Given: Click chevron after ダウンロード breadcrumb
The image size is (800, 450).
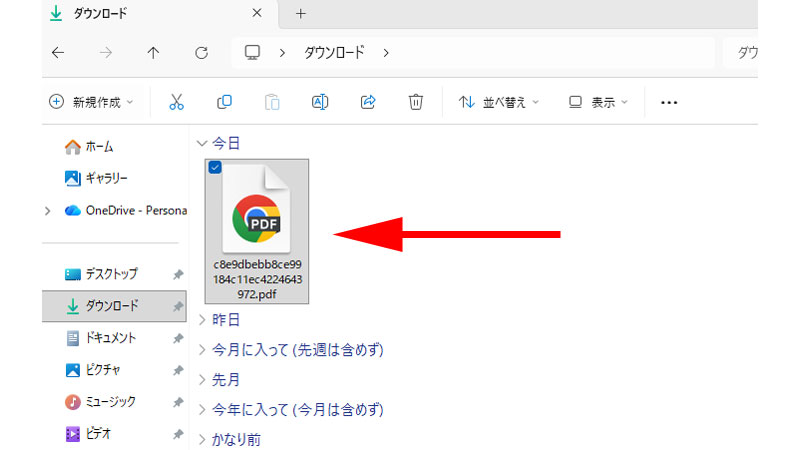Looking at the screenshot, I should pyautogui.click(x=386, y=53).
